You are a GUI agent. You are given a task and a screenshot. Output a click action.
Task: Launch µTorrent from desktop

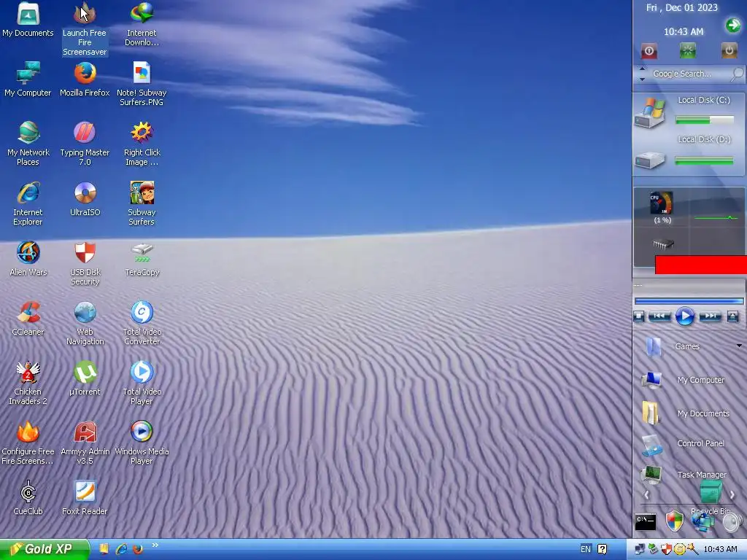[85, 378]
